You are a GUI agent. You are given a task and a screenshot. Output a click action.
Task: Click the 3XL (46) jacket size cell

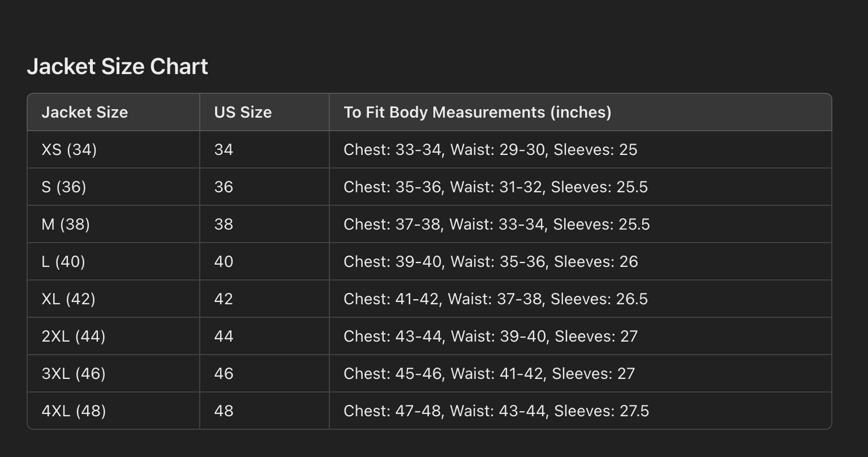tap(73, 374)
